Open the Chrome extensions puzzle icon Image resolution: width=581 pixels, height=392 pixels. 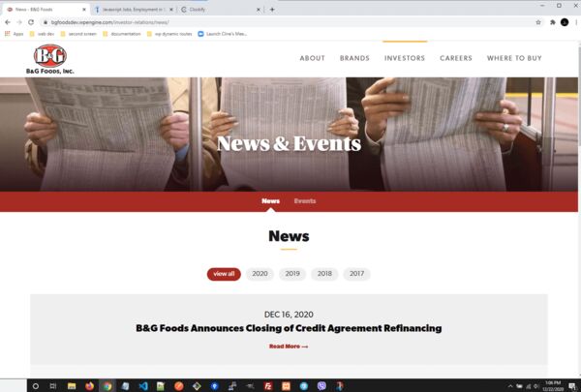[553, 22]
